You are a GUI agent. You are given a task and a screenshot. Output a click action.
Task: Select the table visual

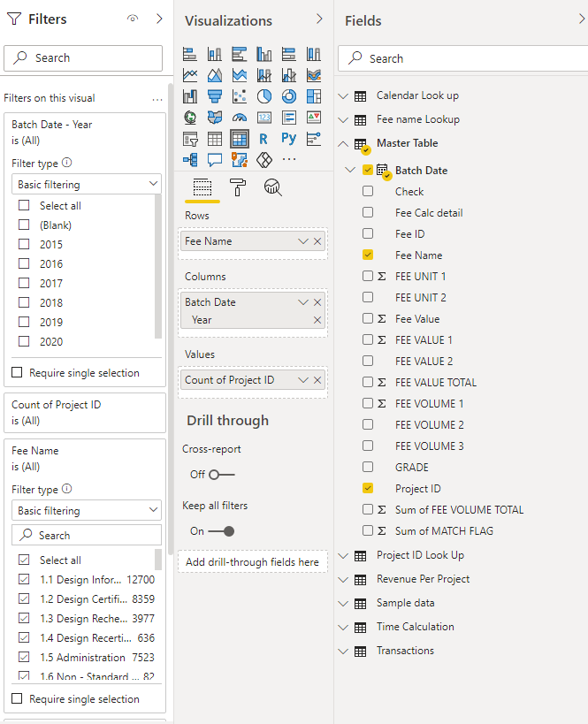point(214,139)
